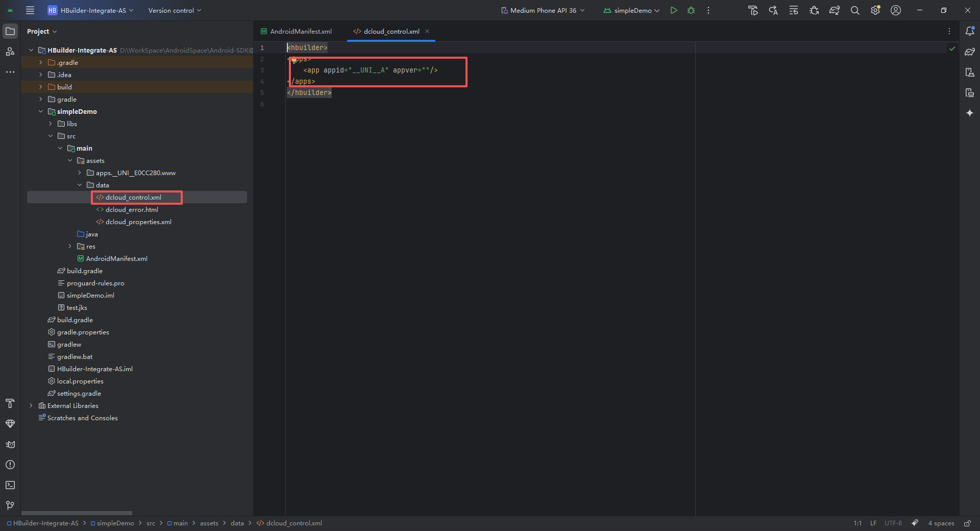Click the project tree horizontal scrollbar
980x531 pixels.
[77, 513]
